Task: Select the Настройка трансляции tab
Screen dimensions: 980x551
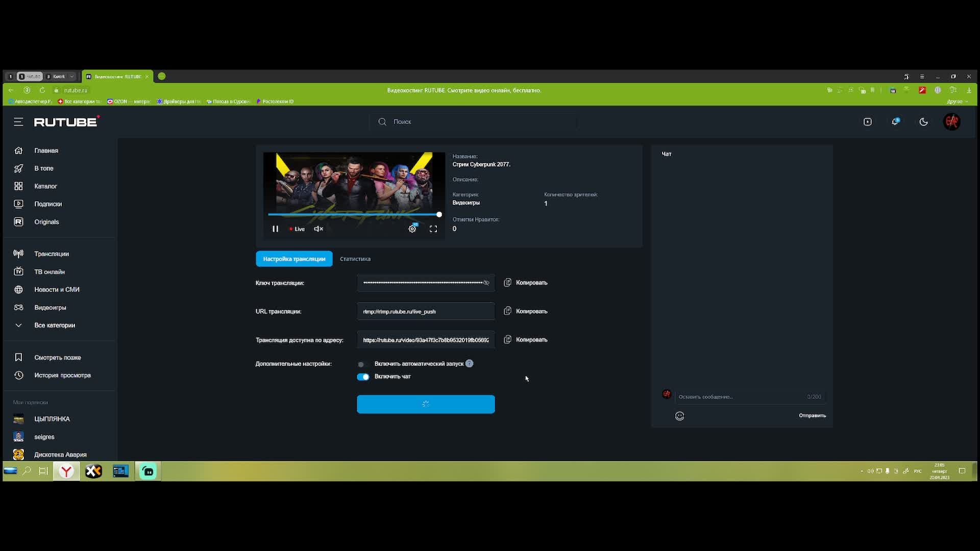Action: tap(294, 259)
